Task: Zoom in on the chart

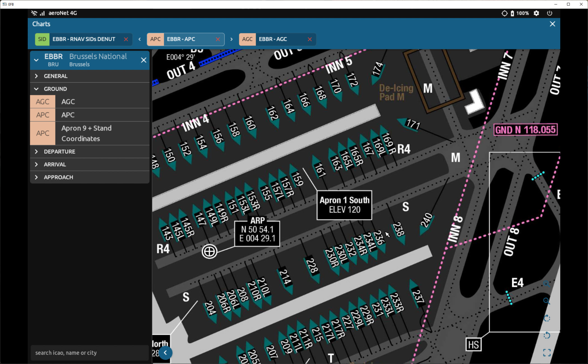Action: pyautogui.click(x=547, y=284)
